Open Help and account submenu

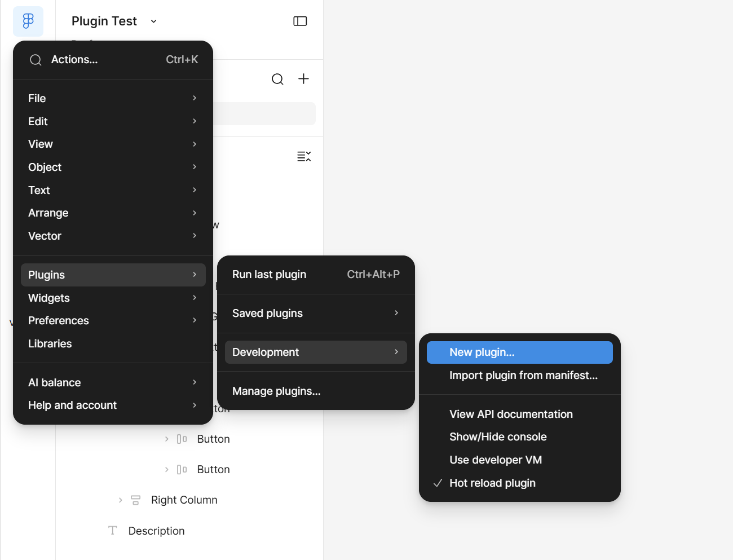point(113,405)
